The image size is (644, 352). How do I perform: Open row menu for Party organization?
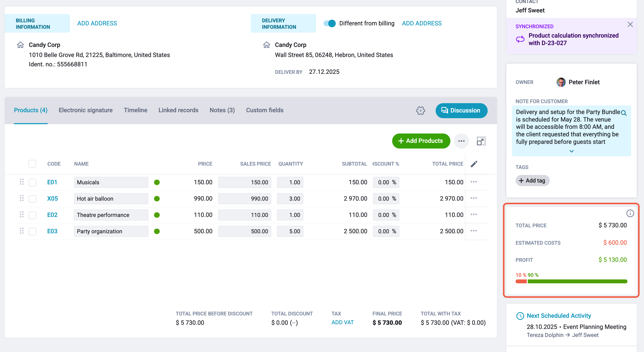(474, 231)
